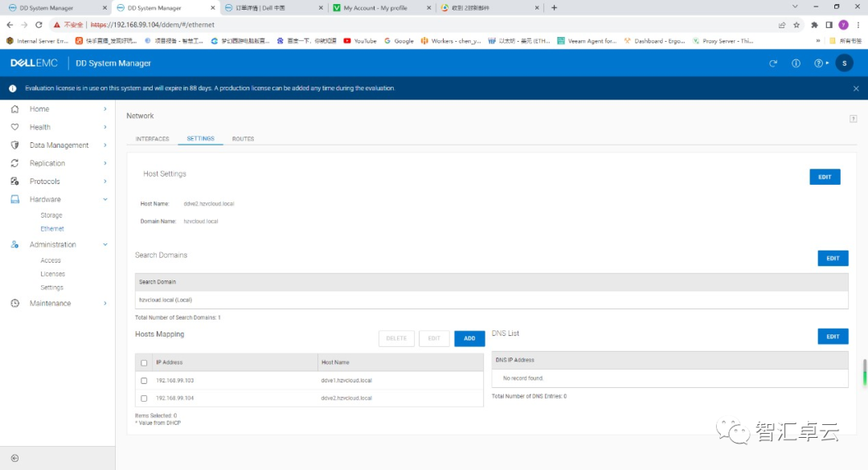
Task: Open the user avatar S menu
Action: 844,63
